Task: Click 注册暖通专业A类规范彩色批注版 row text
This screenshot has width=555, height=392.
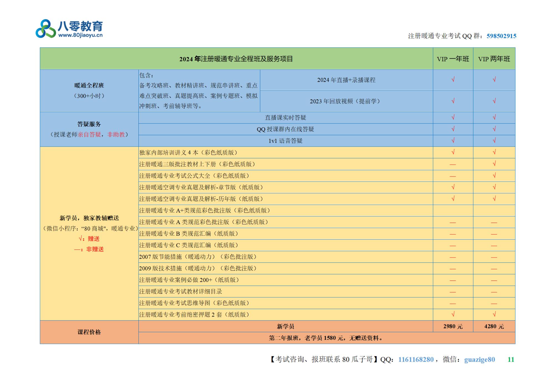Action: [204, 222]
